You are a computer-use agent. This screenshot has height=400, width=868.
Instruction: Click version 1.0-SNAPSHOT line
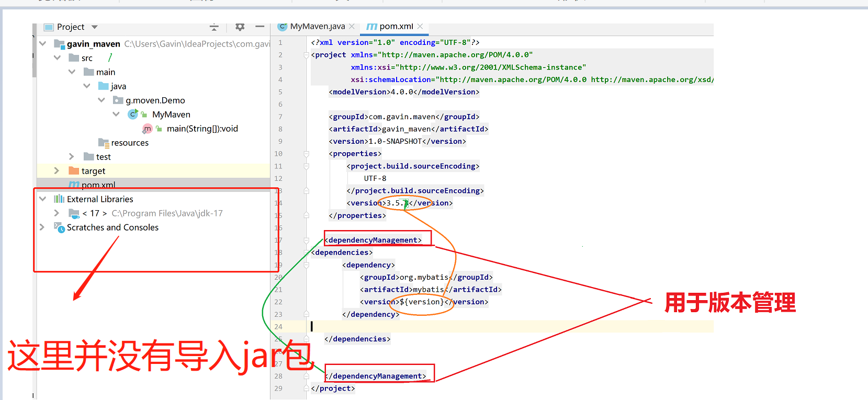tap(397, 141)
